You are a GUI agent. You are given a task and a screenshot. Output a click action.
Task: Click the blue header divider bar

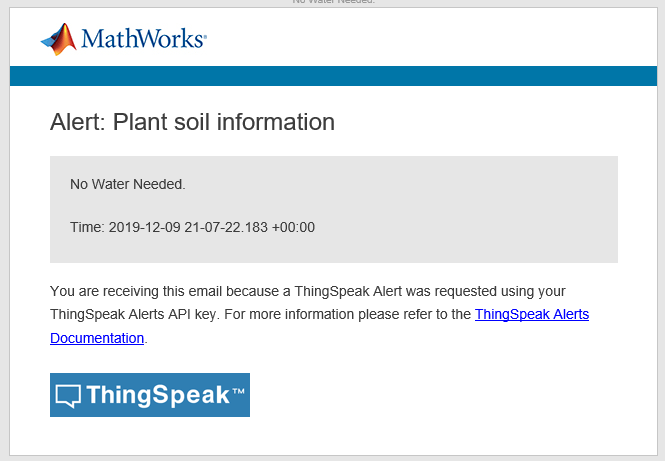(332, 76)
